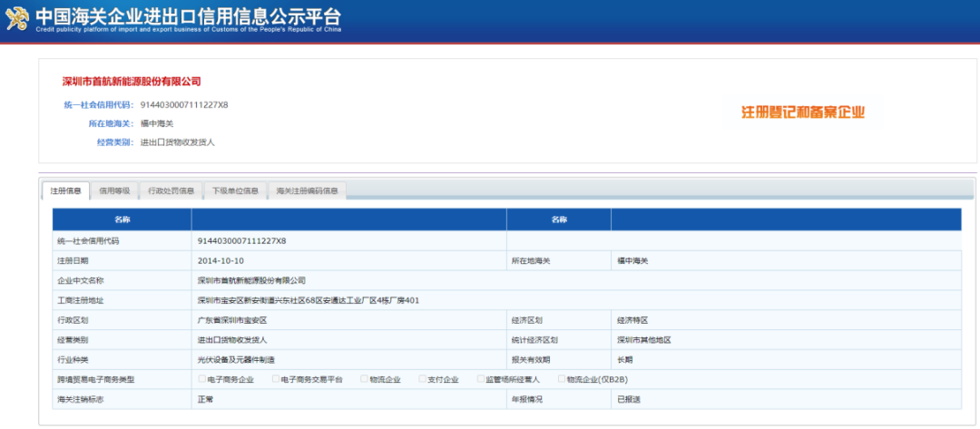Enable the 电子商务交易平台 checkbox
980x429 pixels.
pos(276,379)
